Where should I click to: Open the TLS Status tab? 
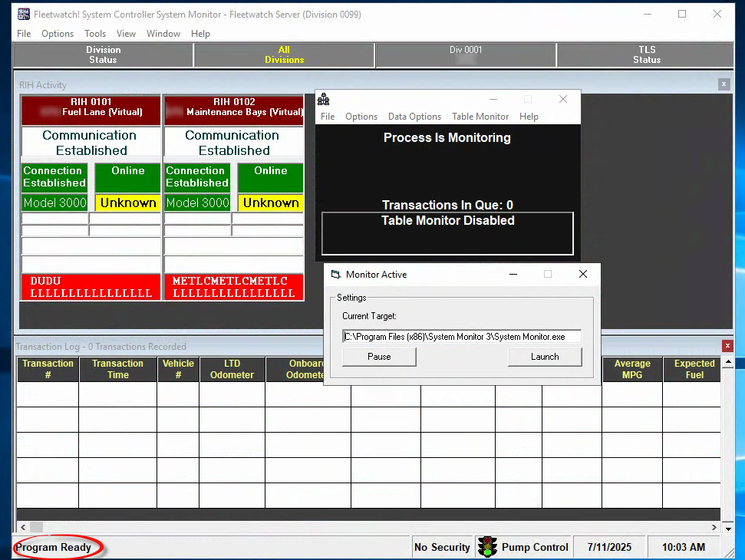647,54
